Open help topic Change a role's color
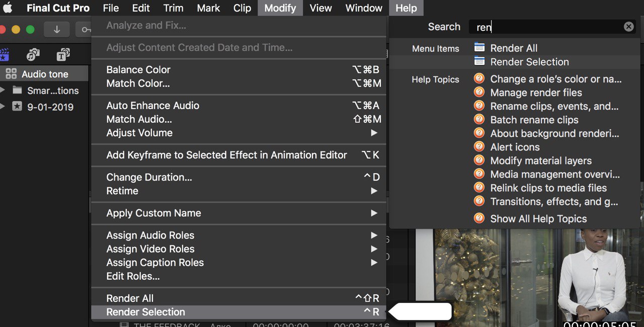644x327 pixels. point(556,79)
